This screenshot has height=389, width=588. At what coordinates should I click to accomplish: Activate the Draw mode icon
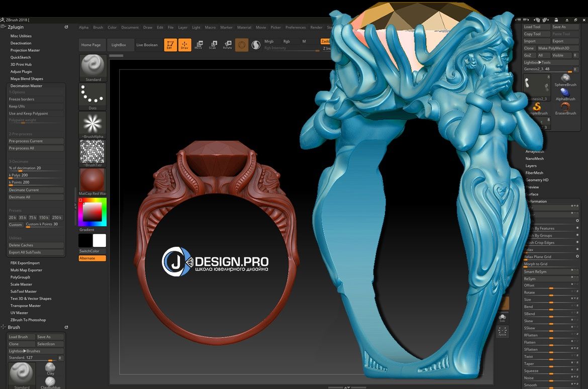tap(184, 45)
